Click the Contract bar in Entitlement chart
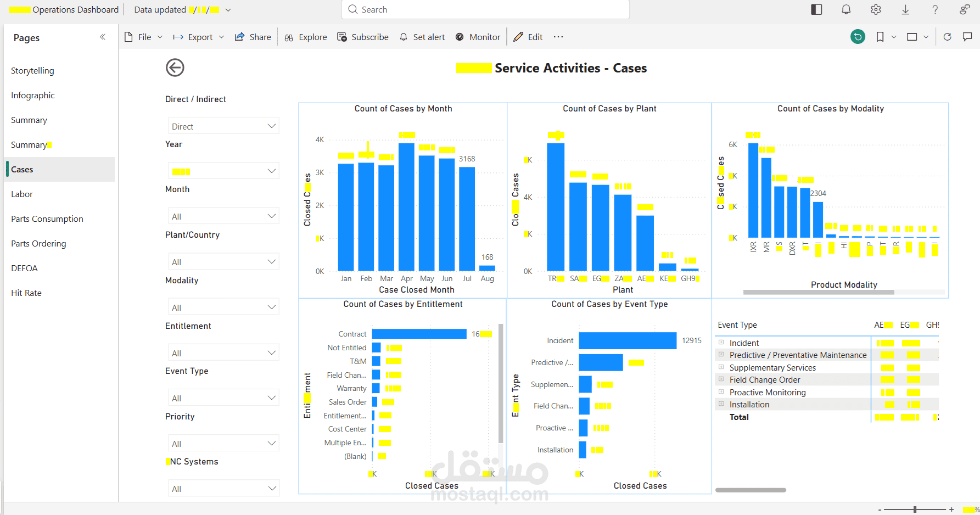The image size is (980, 515). pyautogui.click(x=419, y=334)
